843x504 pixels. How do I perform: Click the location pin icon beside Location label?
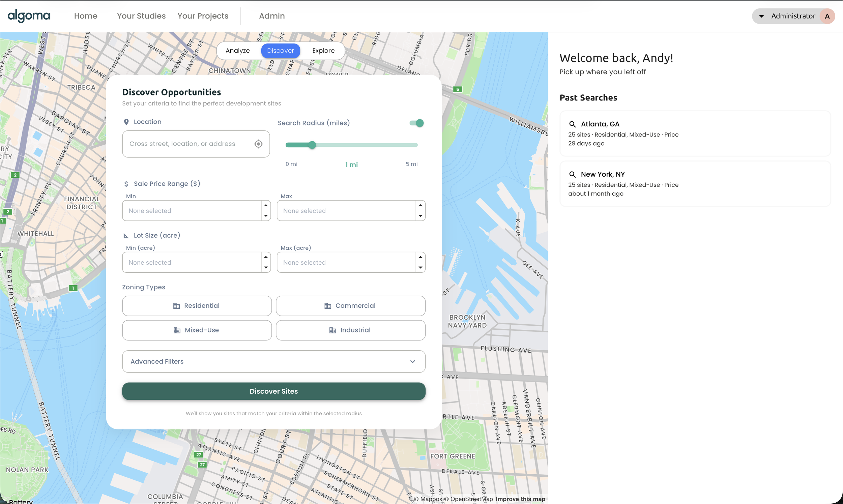pyautogui.click(x=126, y=122)
